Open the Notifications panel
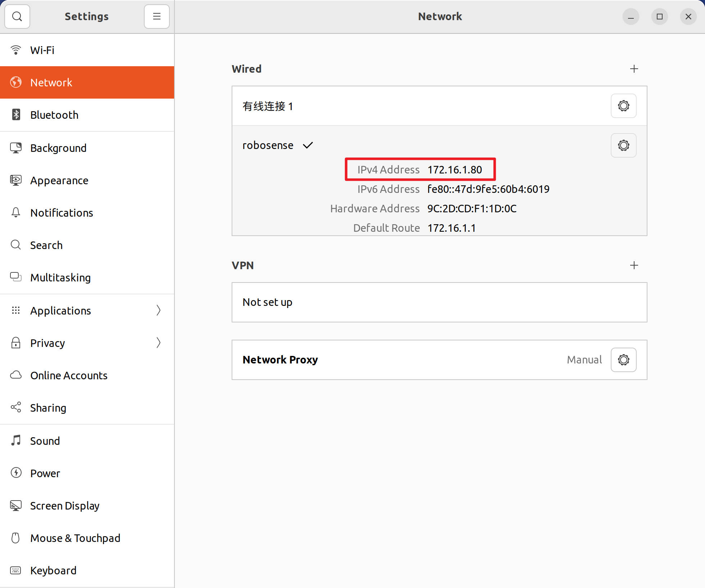Image resolution: width=705 pixels, height=588 pixels. click(62, 213)
